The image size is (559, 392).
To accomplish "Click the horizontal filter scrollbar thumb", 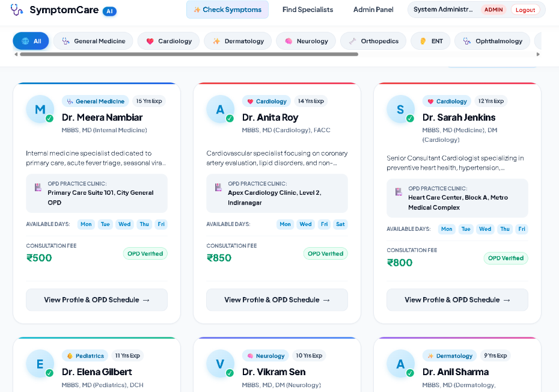I will [189, 54].
